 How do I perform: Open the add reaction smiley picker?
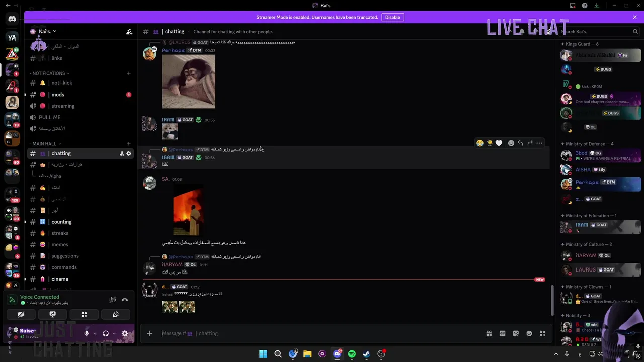pos(511,143)
